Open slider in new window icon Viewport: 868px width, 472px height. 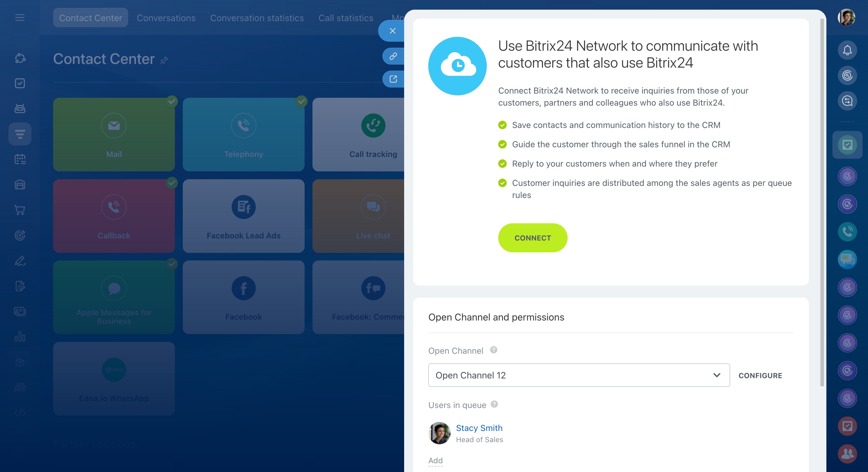point(393,79)
